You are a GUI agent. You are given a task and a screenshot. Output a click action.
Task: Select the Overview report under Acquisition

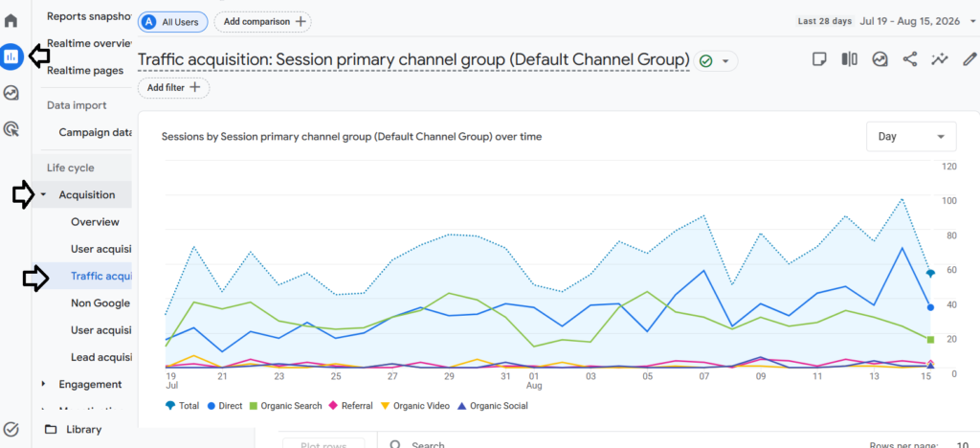point(95,222)
